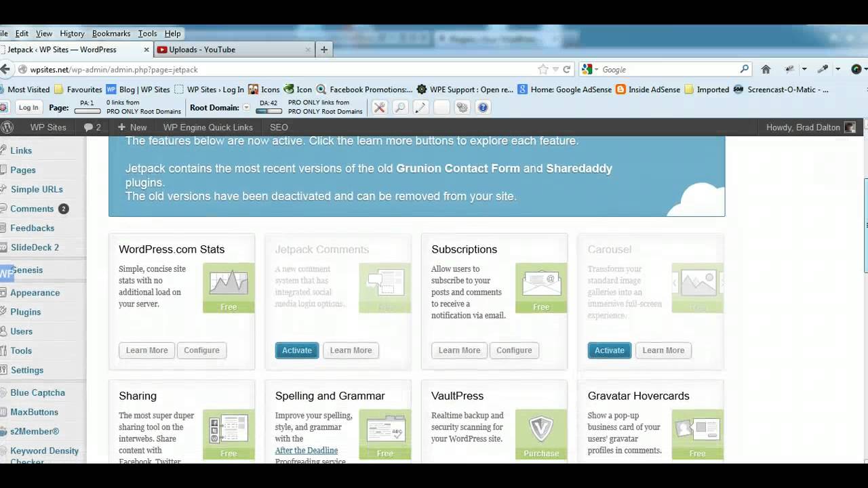Expand the URL history dropdown arrow

555,69
